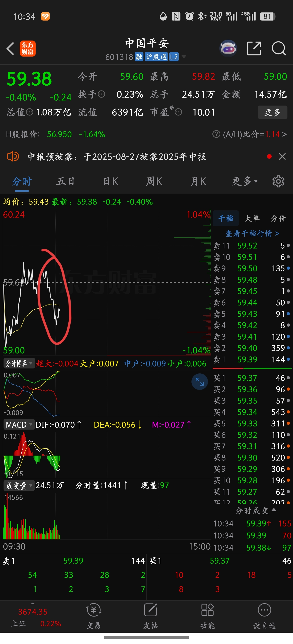Tap the 买1 59.37 summary row
Viewport: 293px width, 644px height.
[x=220, y=560]
